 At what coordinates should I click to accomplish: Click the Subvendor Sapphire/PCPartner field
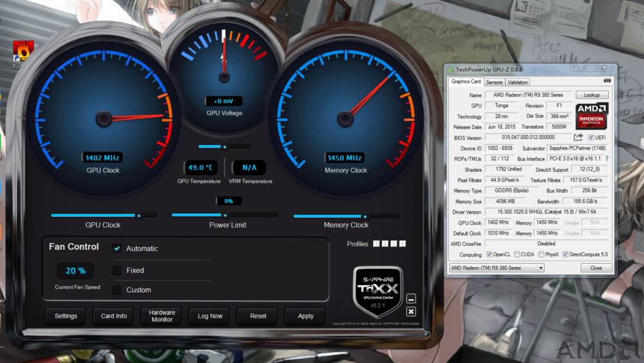[x=578, y=148]
